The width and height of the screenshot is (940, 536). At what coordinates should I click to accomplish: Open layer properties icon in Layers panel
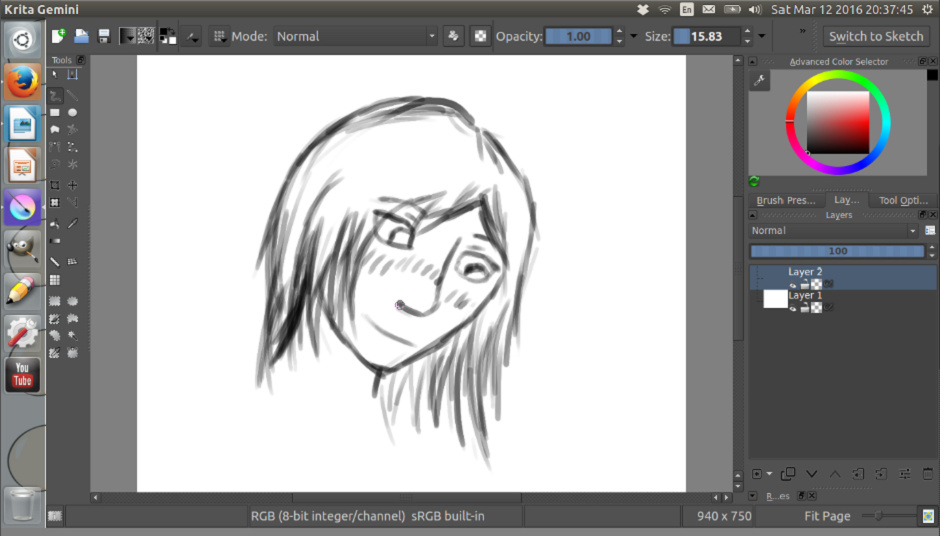(903, 473)
